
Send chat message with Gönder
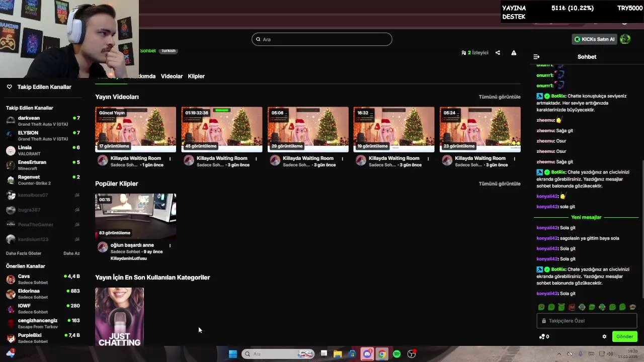[624, 337]
